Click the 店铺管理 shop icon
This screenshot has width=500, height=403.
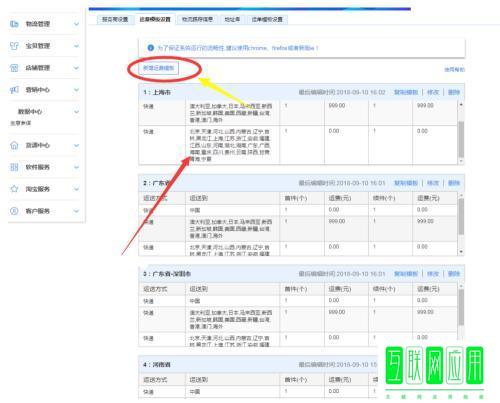pos(14,68)
